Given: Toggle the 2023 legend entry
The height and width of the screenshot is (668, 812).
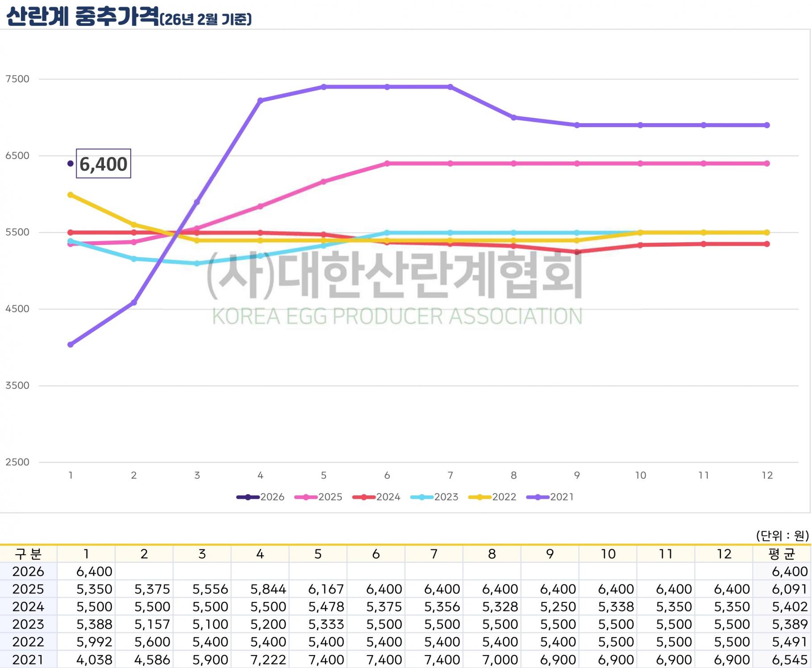Looking at the screenshot, I should click(x=435, y=497).
